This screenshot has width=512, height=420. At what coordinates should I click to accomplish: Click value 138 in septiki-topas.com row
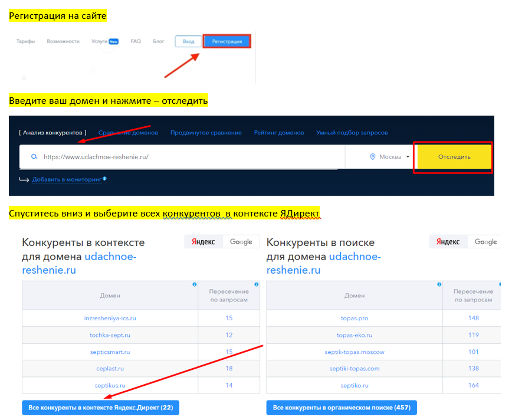[x=474, y=369]
